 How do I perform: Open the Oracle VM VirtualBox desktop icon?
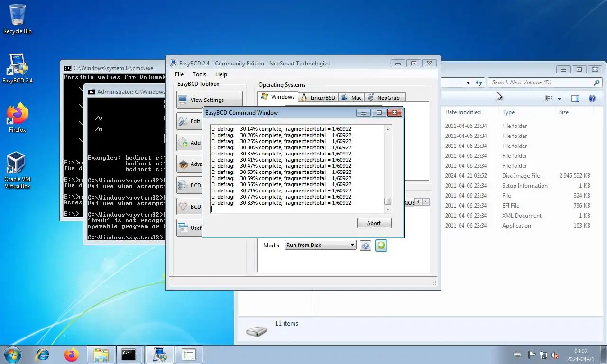(18, 171)
